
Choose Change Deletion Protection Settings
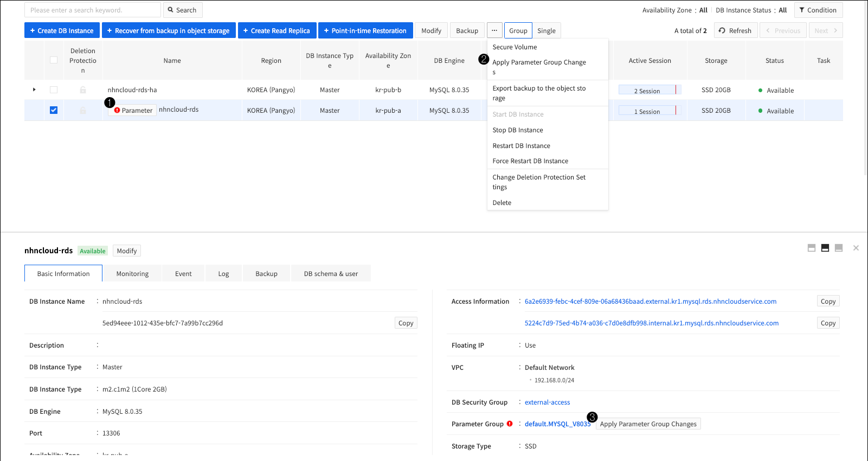coord(548,182)
